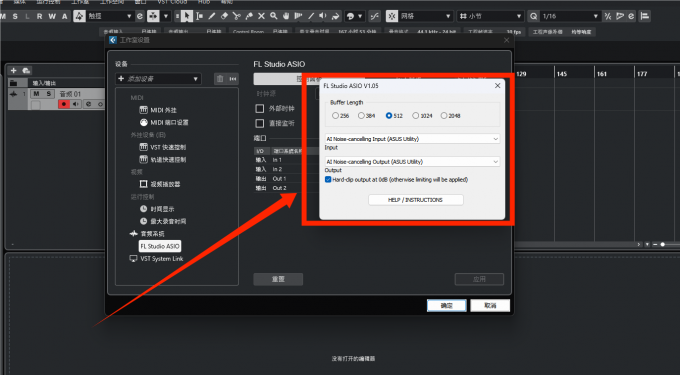Toggle the W write automation button in toolbar
680x375 pixels.
(52, 16)
